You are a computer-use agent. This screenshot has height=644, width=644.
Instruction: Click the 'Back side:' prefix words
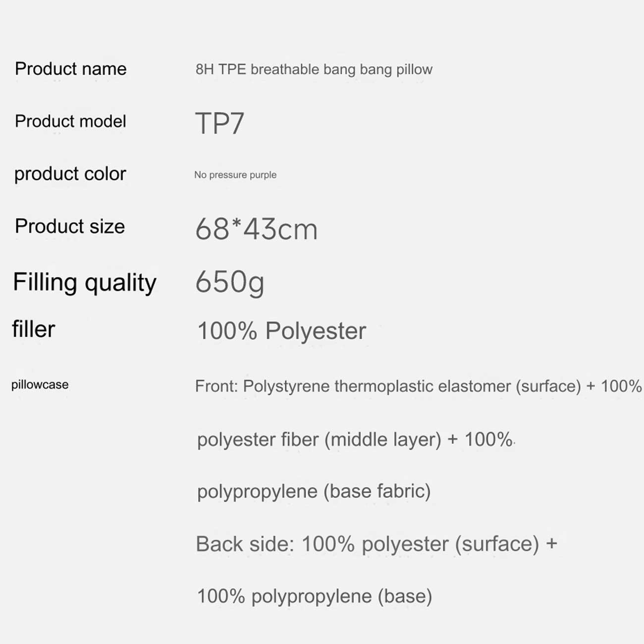pyautogui.click(x=245, y=544)
